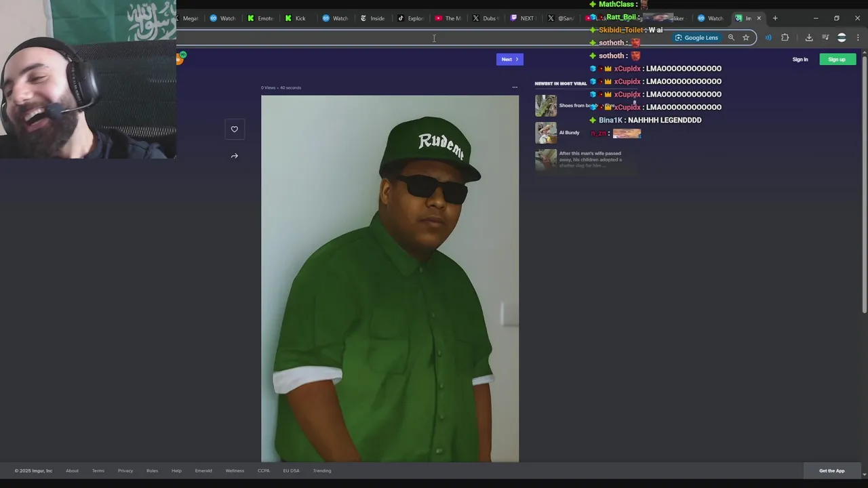Bookmark this page with the star icon
This screenshot has height=488, width=868.
pyautogui.click(x=746, y=38)
